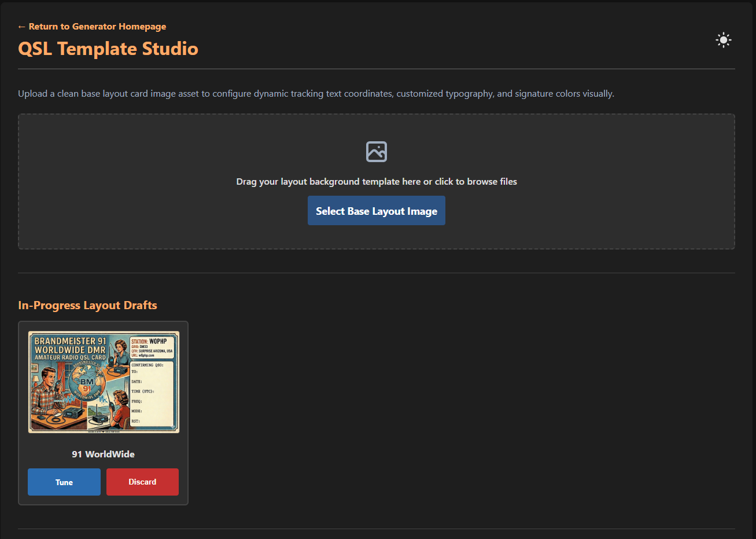Click the 'In-Progress Layout Drafts' heading

[87, 305]
